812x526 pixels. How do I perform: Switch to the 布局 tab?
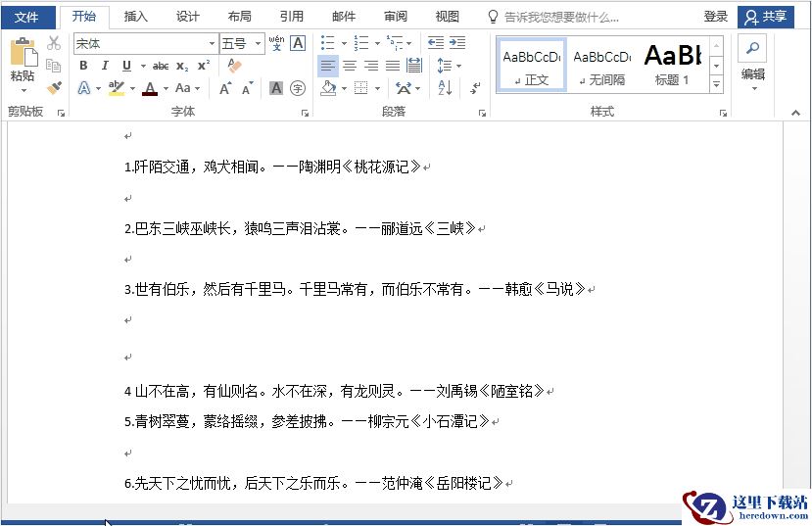[240, 17]
